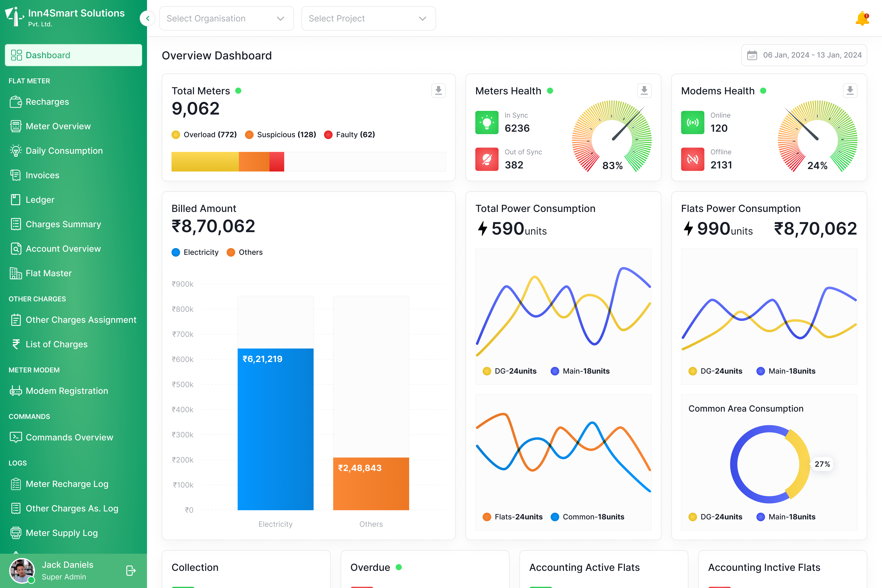
Task: Toggle the Electricity legend in Billed Amount
Action: pos(195,252)
